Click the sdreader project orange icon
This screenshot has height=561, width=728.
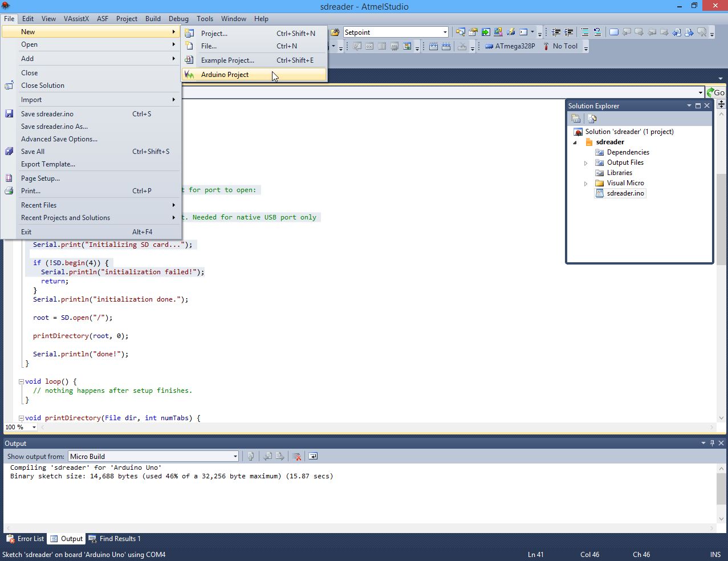pyautogui.click(x=589, y=142)
